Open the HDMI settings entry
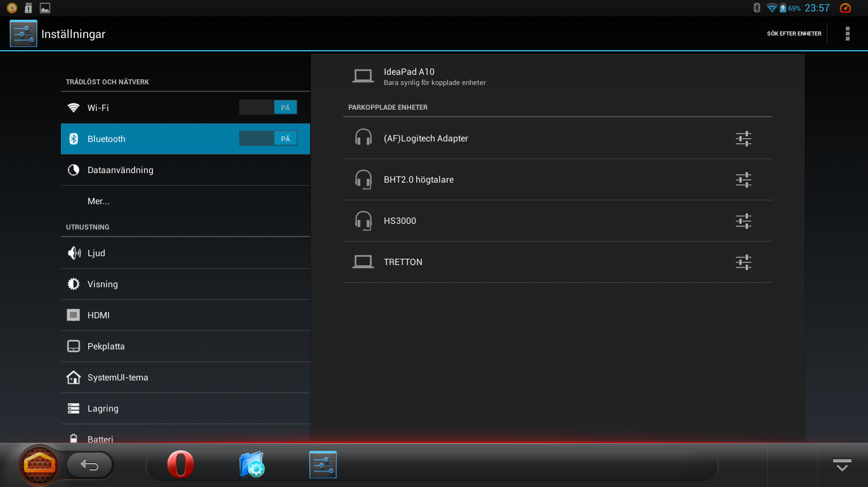 click(x=185, y=315)
